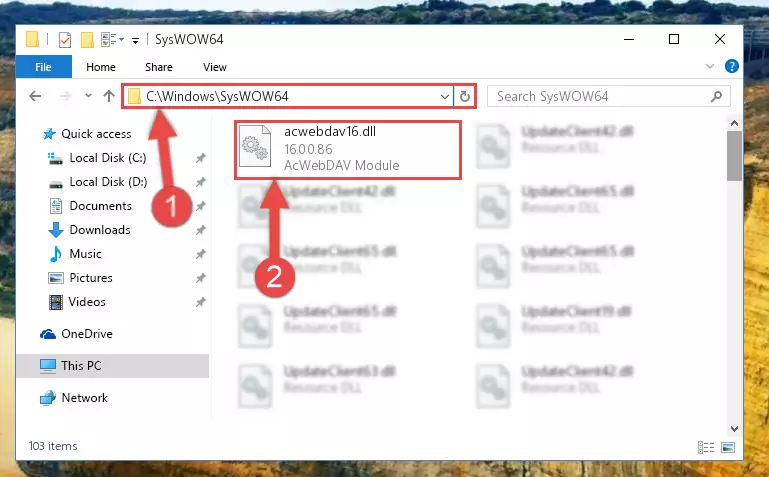The width and height of the screenshot is (769, 477).
Task: Click the search magnifier icon
Action: coord(716,96)
